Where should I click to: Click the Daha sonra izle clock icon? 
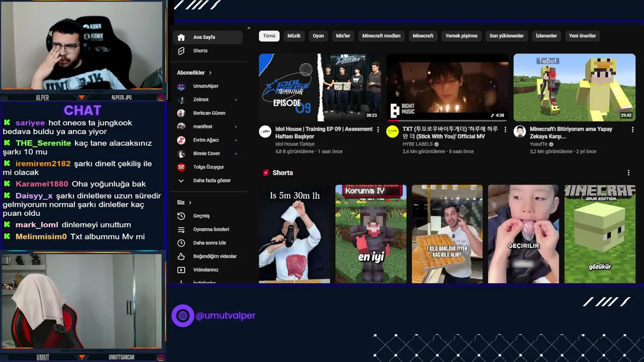coord(181,243)
